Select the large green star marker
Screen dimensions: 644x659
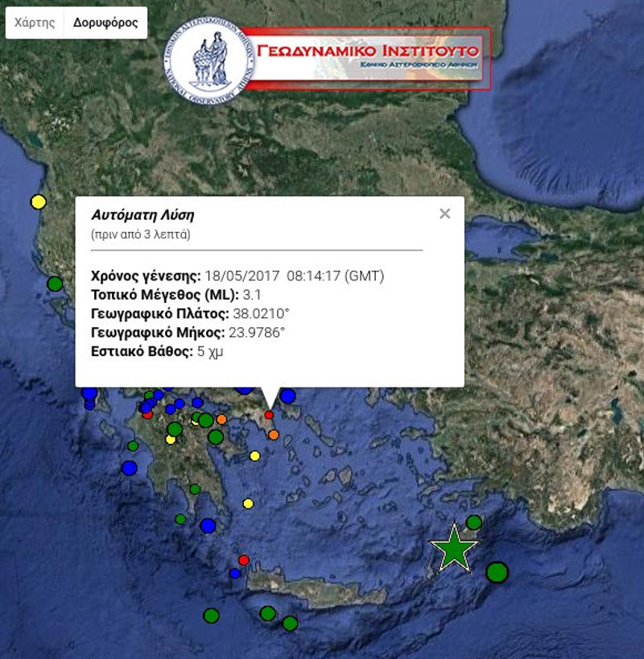454,549
